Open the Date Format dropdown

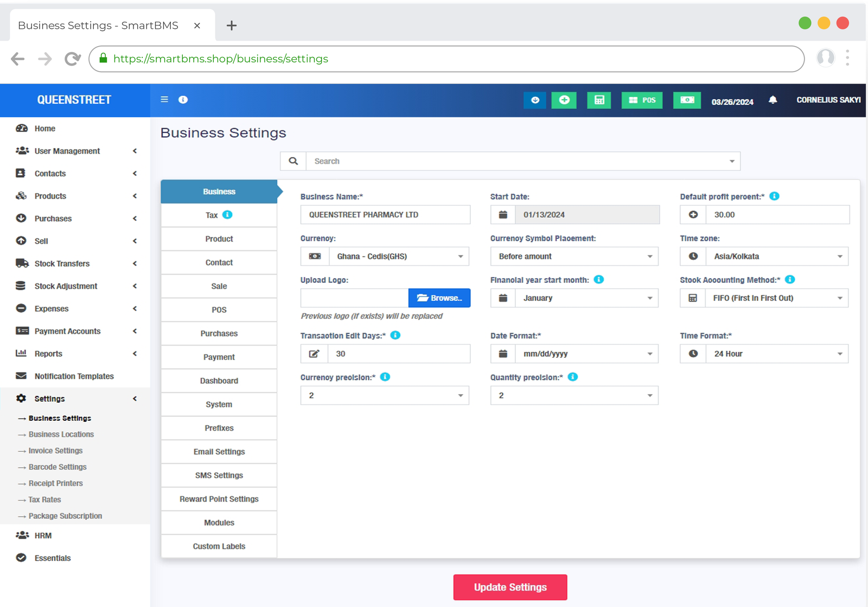tap(586, 354)
